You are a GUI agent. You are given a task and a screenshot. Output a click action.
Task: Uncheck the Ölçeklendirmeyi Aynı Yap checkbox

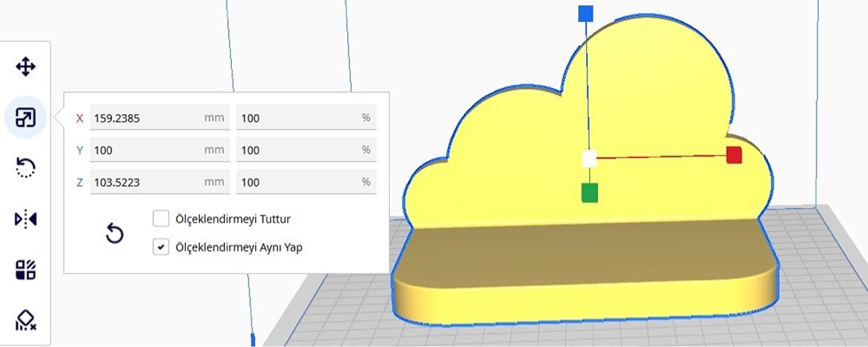point(161,247)
